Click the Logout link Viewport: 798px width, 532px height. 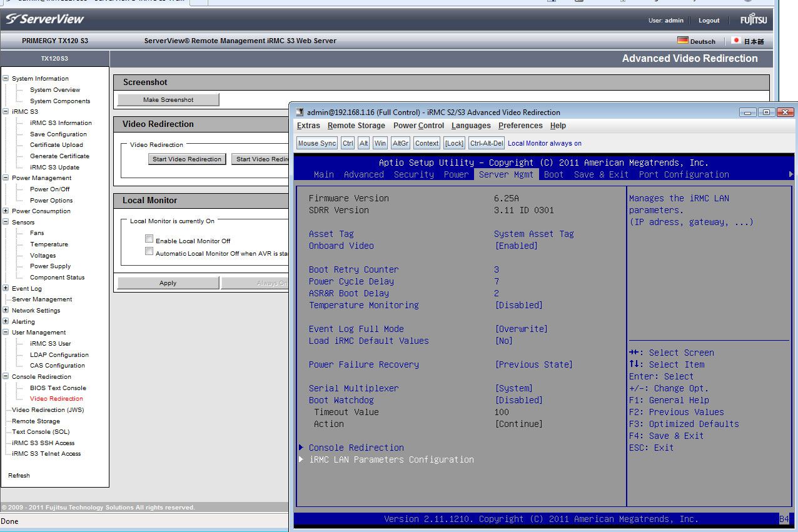[x=709, y=21]
